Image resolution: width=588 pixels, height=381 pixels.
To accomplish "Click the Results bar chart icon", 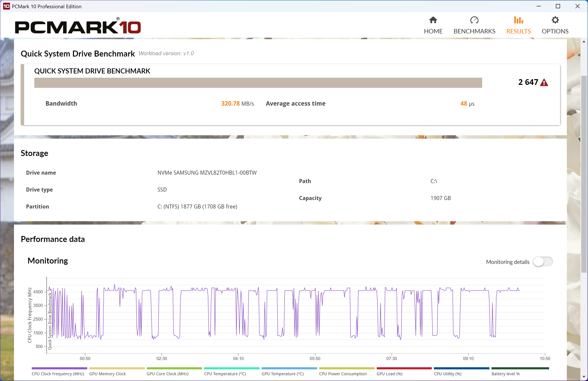I will click(518, 20).
